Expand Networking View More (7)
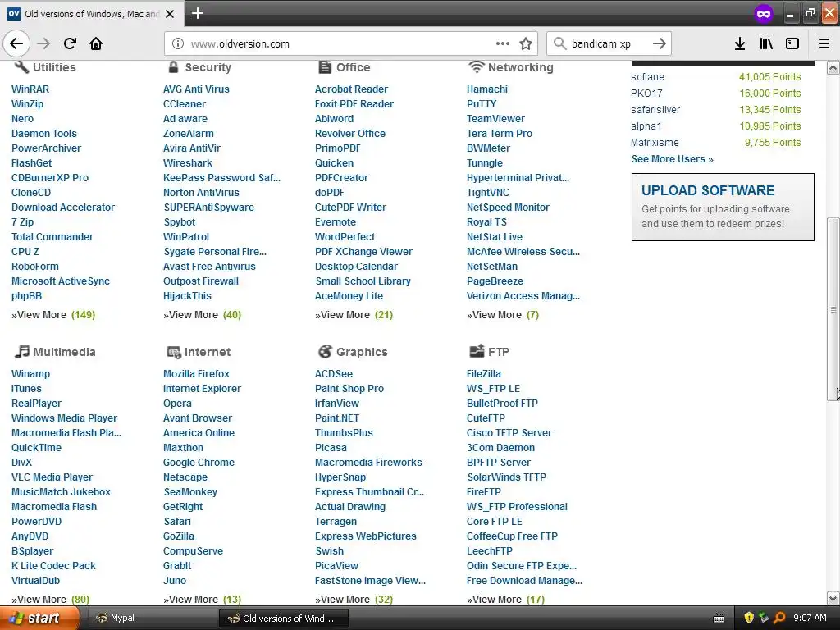The height and width of the screenshot is (630, 840). tap(503, 314)
